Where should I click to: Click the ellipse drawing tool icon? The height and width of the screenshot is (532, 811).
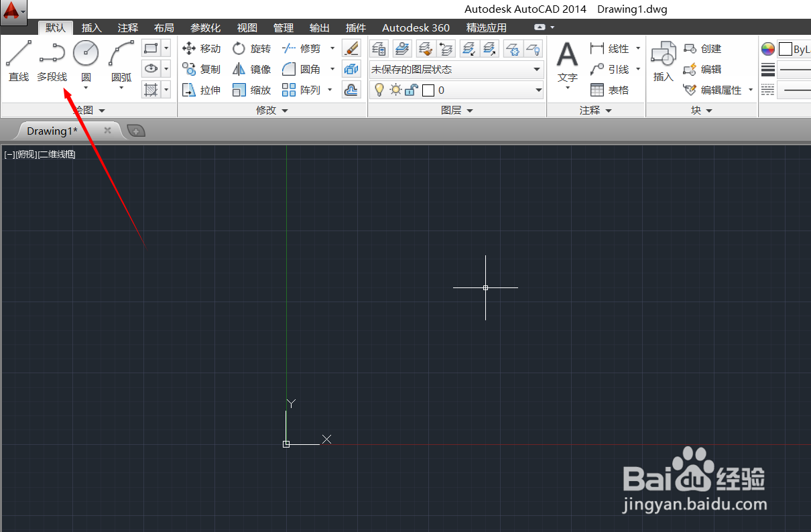[151, 68]
